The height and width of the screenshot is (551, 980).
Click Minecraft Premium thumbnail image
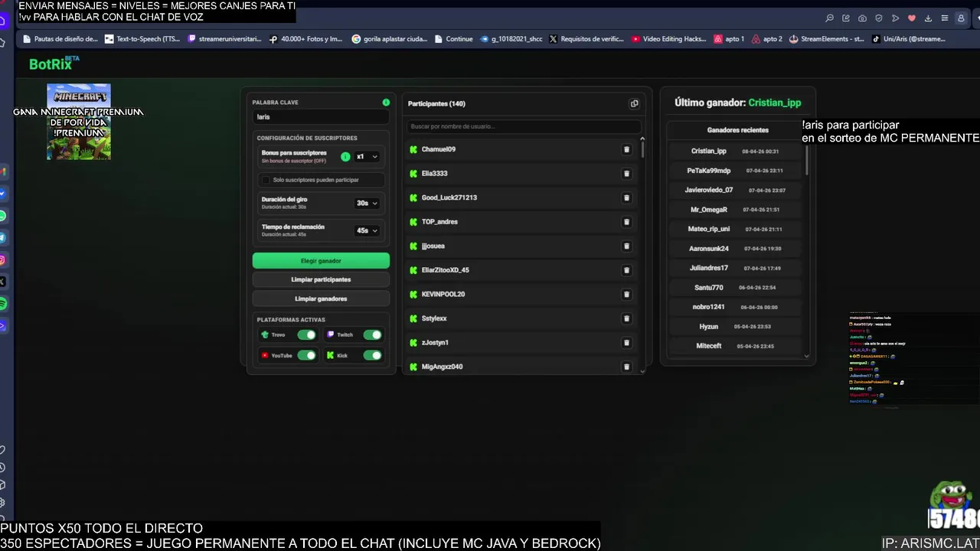pyautogui.click(x=79, y=122)
